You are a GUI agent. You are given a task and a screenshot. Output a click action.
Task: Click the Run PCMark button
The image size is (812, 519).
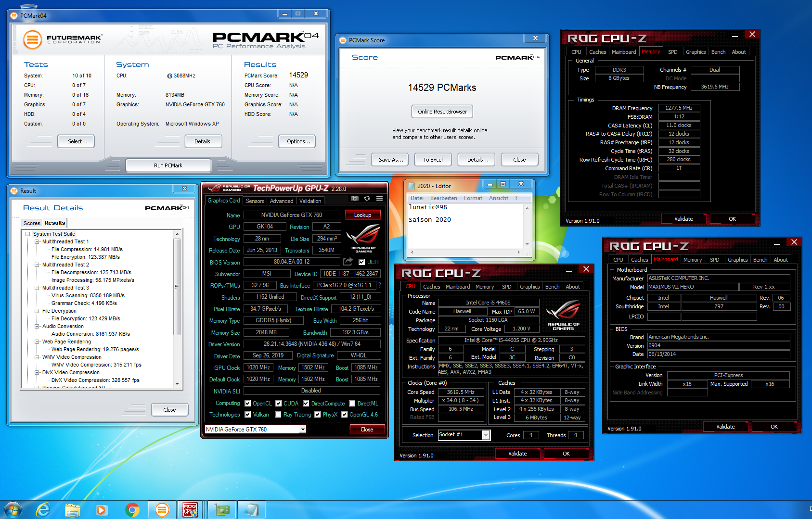[168, 165]
